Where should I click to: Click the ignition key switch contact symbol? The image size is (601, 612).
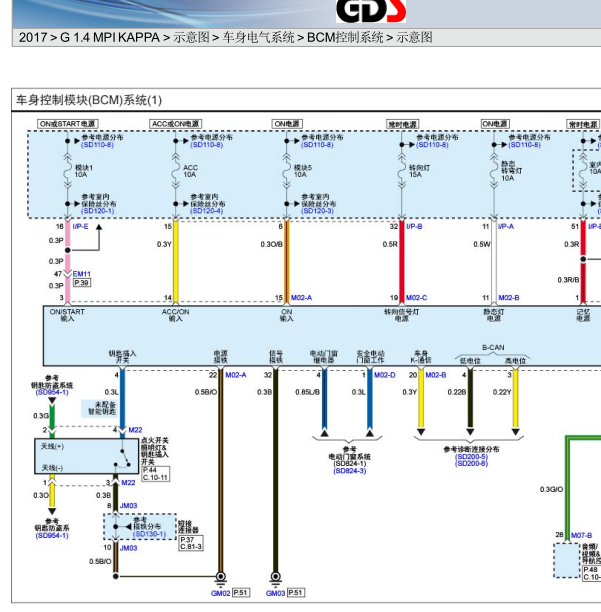(123, 459)
